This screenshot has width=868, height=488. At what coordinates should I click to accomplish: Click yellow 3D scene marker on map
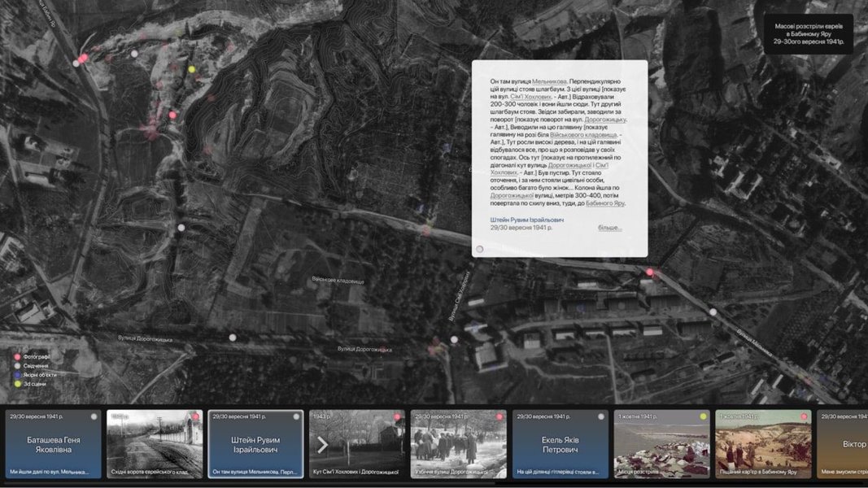192,70
